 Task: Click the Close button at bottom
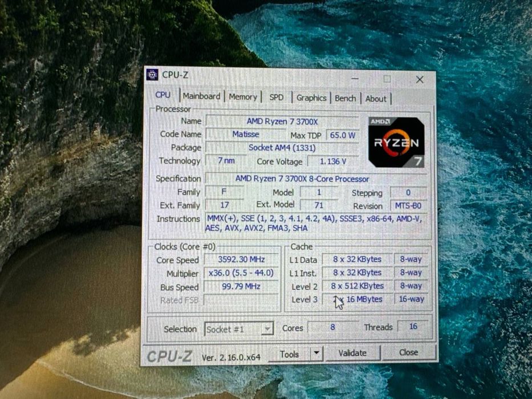click(408, 352)
